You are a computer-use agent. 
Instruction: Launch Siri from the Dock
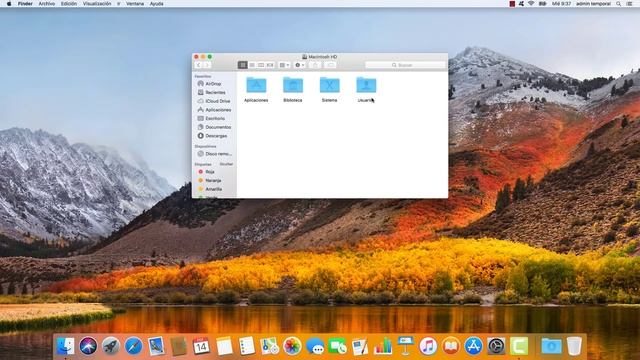click(x=88, y=346)
